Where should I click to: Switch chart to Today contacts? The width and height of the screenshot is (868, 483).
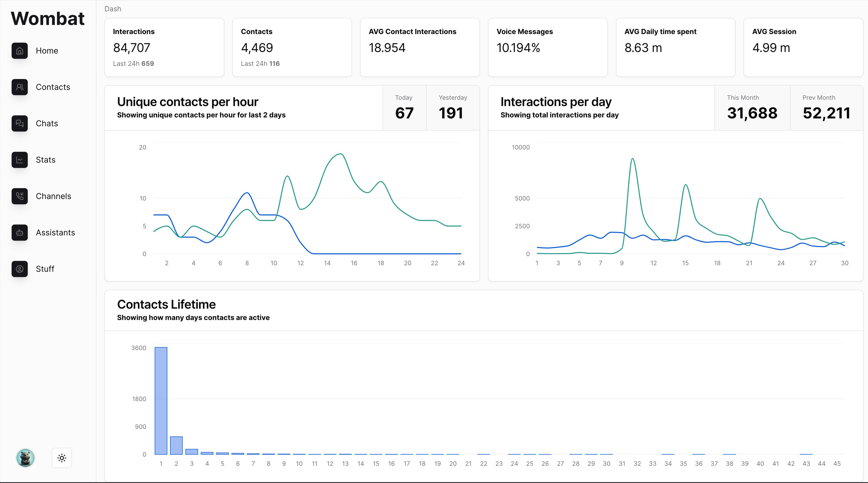click(x=404, y=108)
